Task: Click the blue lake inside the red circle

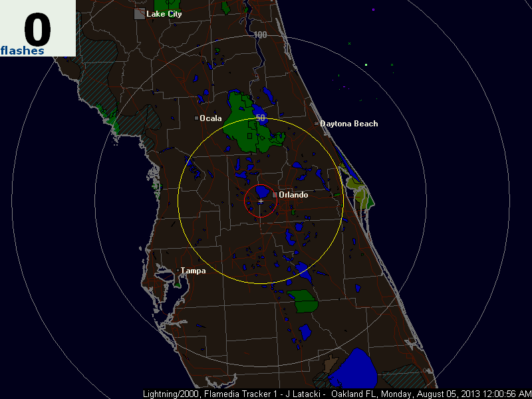Action: coord(262,192)
